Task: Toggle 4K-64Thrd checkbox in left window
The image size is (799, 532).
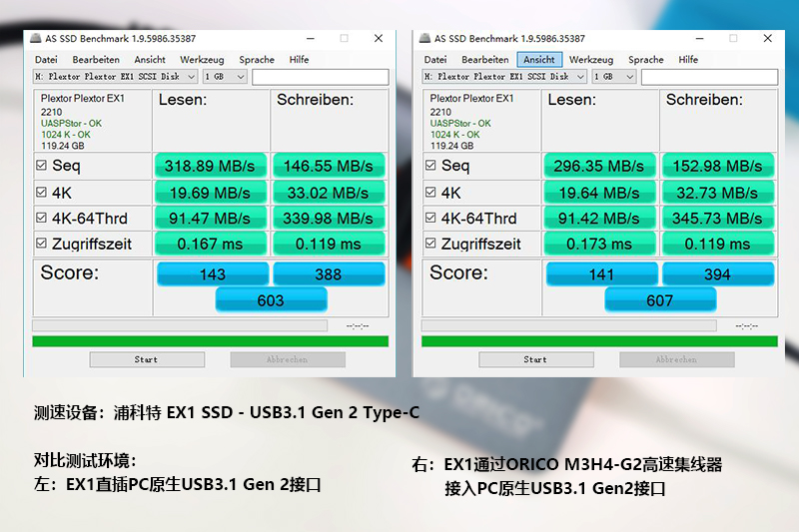Action: [41, 218]
